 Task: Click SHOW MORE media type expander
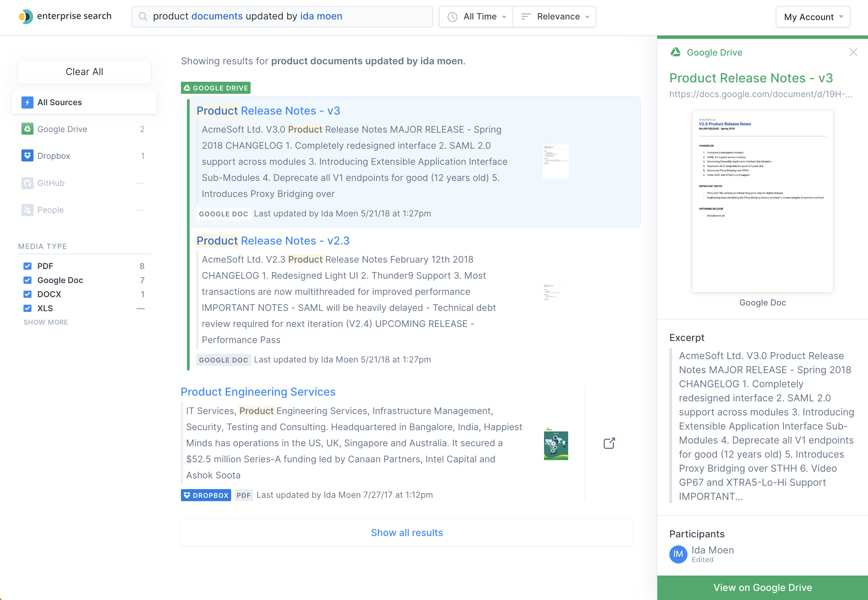click(46, 322)
